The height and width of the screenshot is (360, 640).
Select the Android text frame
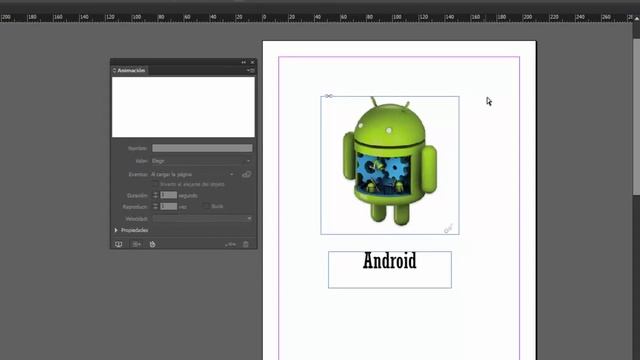tap(390, 270)
